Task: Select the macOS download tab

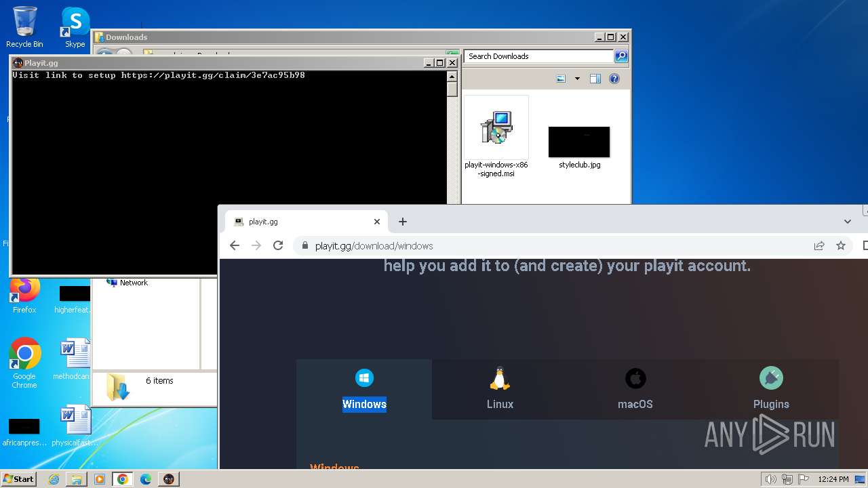Action: coord(635,389)
